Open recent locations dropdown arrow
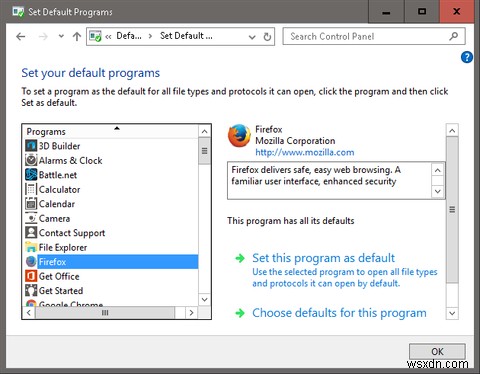Screen dimensions: 480x374 (x=61, y=36)
